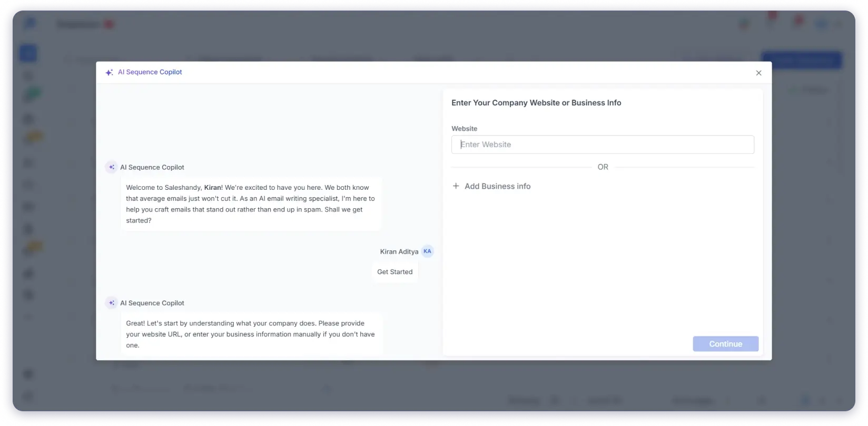Click the 'Great! Let's start' message bubble
The height and width of the screenshot is (426, 868).
click(x=251, y=334)
